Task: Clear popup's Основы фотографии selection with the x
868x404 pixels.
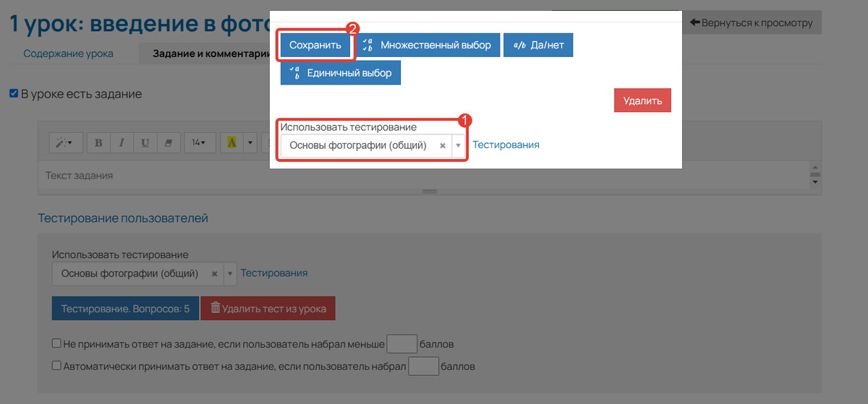Action: pos(443,145)
